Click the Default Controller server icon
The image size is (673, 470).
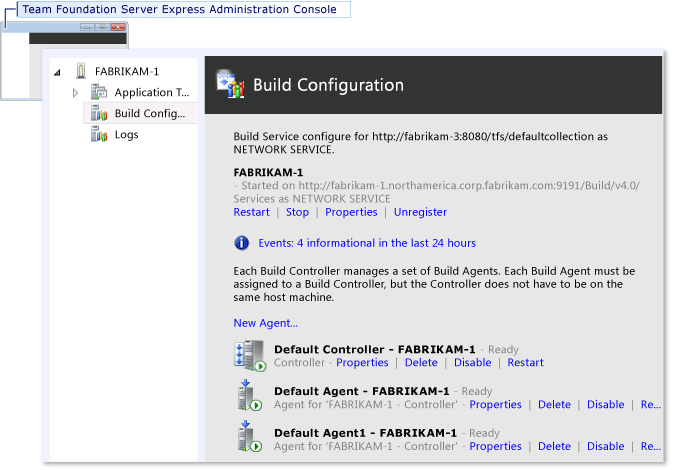click(x=250, y=355)
